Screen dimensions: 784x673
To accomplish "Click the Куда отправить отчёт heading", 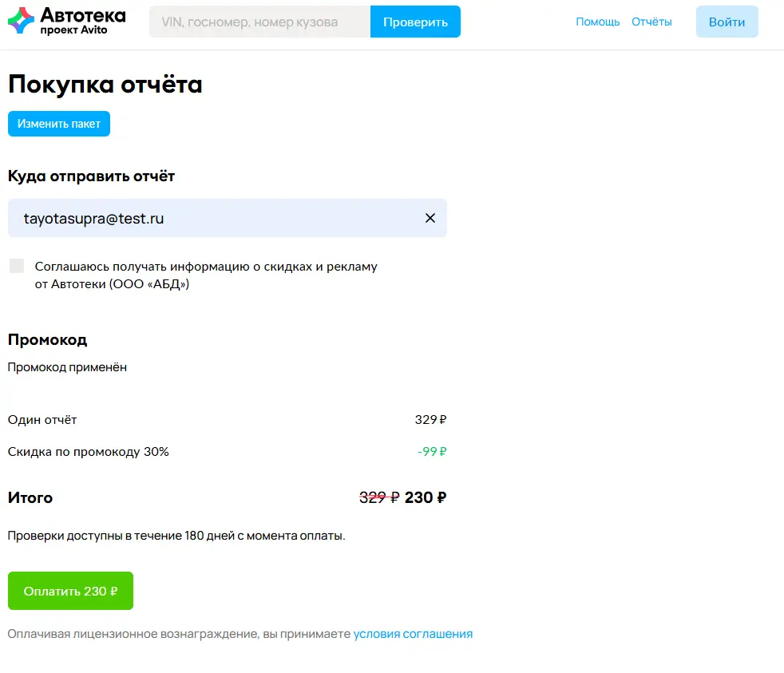I will [91, 176].
